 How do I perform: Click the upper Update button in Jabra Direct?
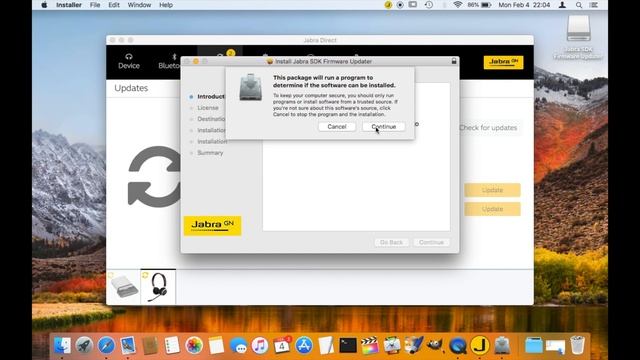tap(492, 190)
